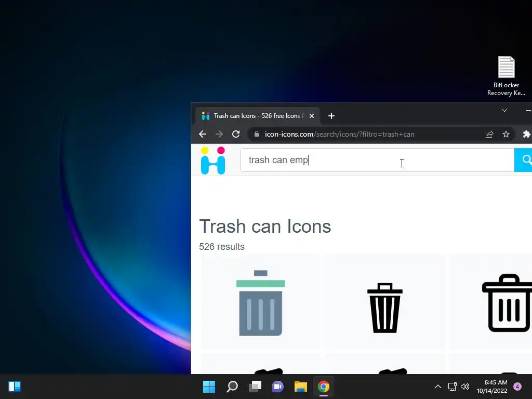Open taskbar Search magnifier
This screenshot has width=532, height=399.
point(232,387)
